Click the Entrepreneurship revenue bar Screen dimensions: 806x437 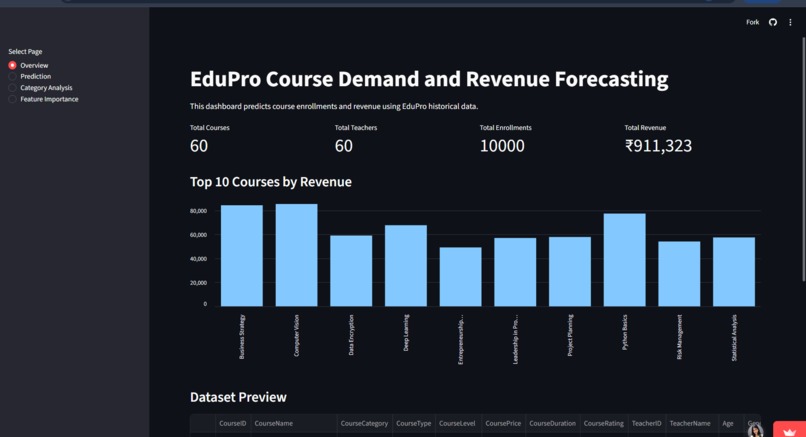coord(461,277)
